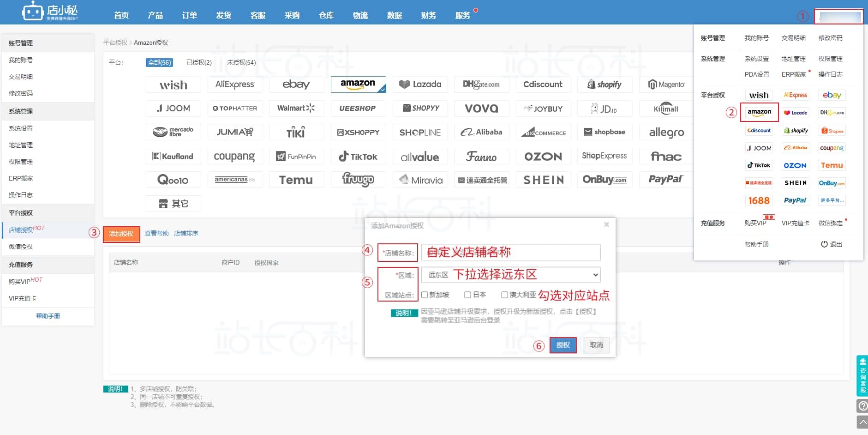Open 1688 in the account dropdown panel
Viewport: 868px width, 435px height.
click(759, 200)
